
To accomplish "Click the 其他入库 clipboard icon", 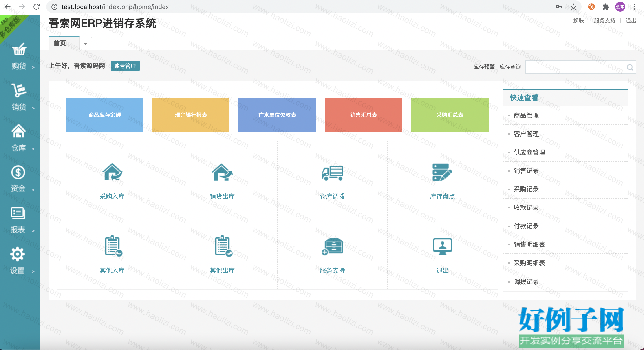I will [x=113, y=246].
